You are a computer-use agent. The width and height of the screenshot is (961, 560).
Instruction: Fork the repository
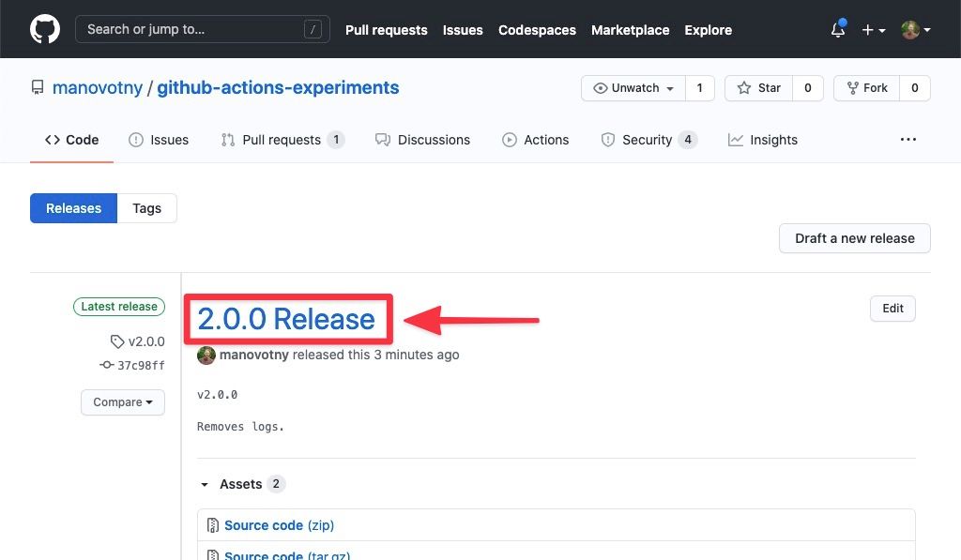click(x=866, y=88)
